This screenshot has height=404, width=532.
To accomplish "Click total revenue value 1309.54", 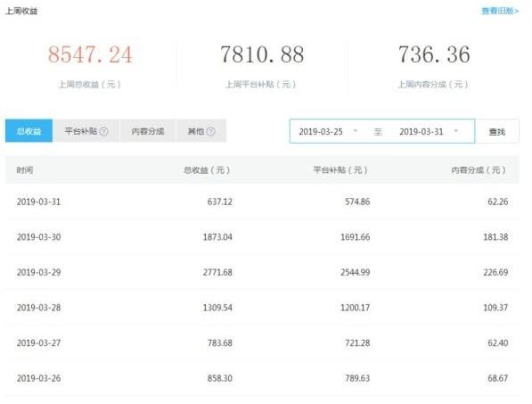I will point(217,308).
